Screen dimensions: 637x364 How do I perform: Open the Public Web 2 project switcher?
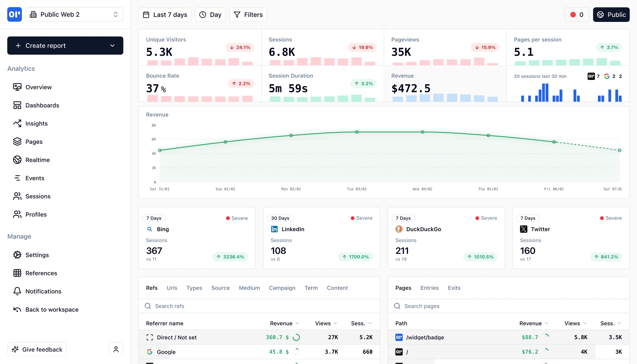74,14
